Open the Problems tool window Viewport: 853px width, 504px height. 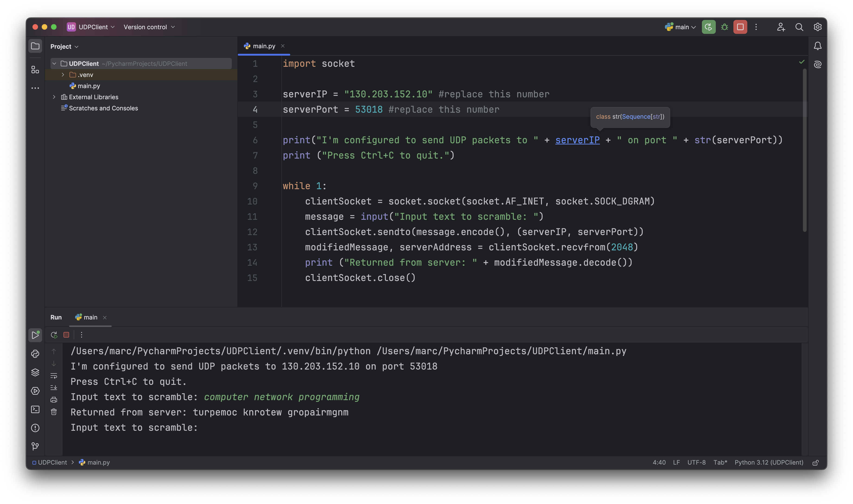pyautogui.click(x=35, y=428)
